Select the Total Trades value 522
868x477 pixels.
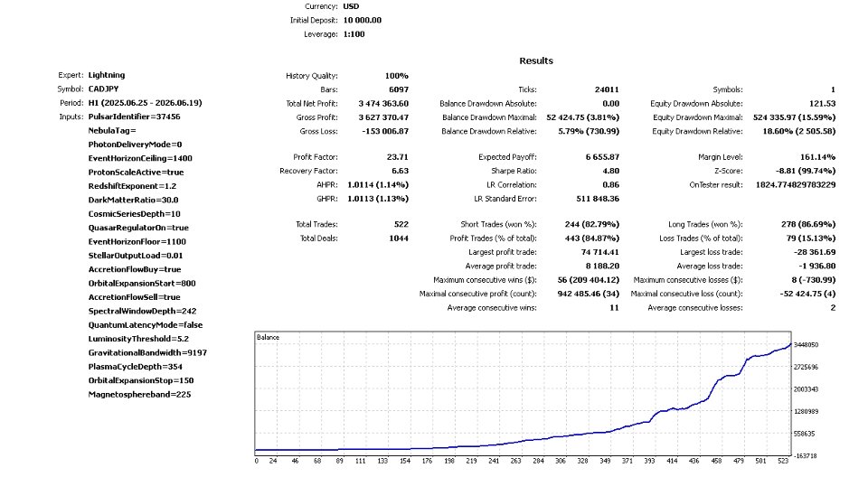click(401, 225)
